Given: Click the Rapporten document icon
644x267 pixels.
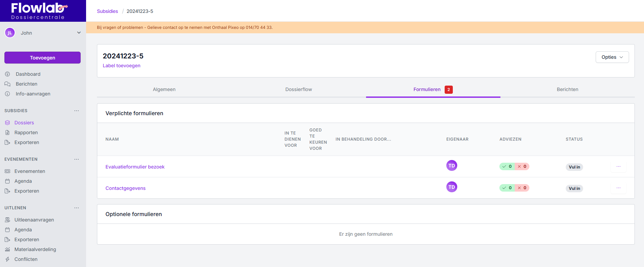Looking at the screenshot, I should click(7, 132).
